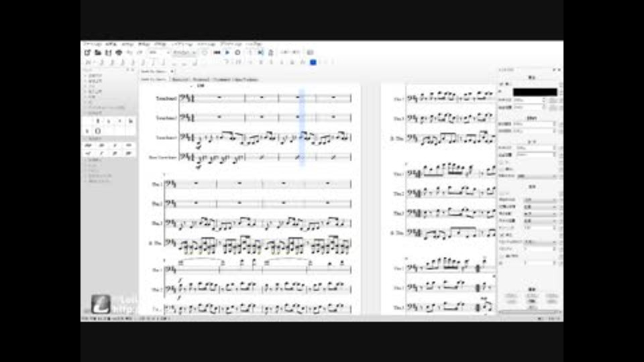
Task: Print the score from toolbar
Action: click(119, 52)
